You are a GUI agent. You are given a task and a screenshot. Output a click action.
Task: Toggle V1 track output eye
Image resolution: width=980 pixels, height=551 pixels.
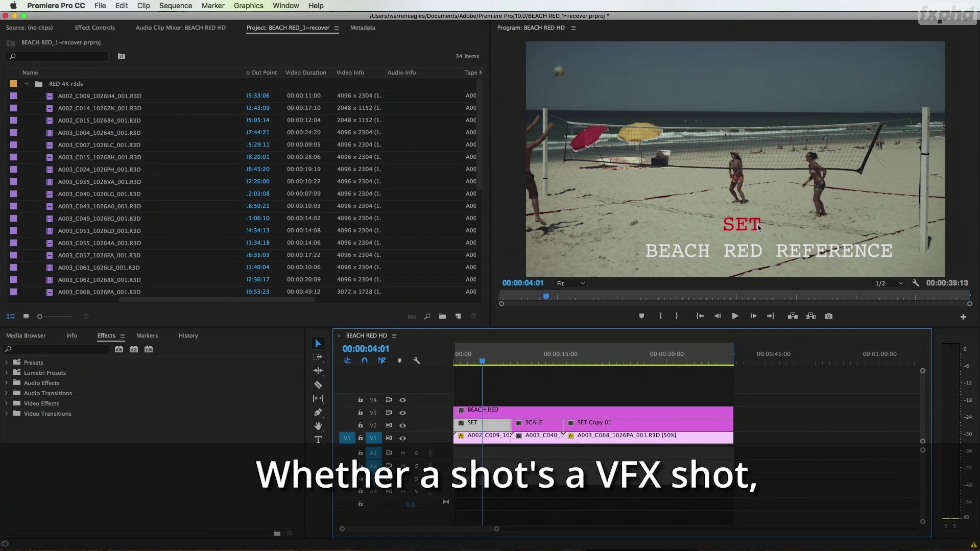coord(402,438)
